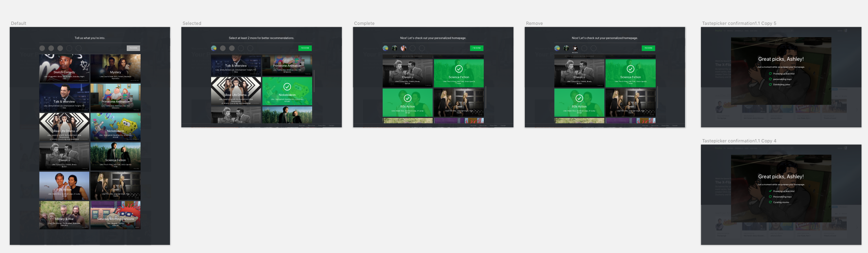This screenshot has width=868, height=253.
Task: Select 80s Action tile in Default artboard
Action: click(64, 186)
